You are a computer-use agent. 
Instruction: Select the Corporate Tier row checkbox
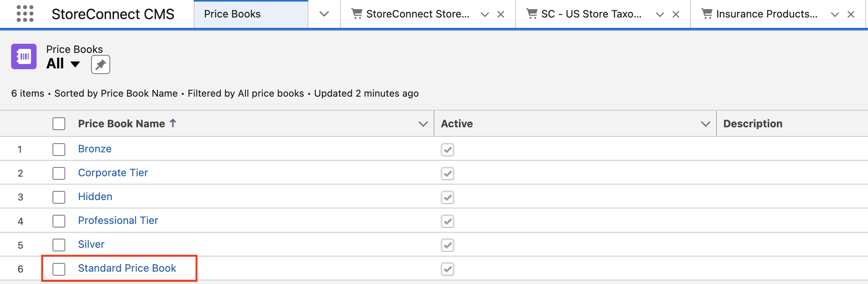click(x=59, y=173)
